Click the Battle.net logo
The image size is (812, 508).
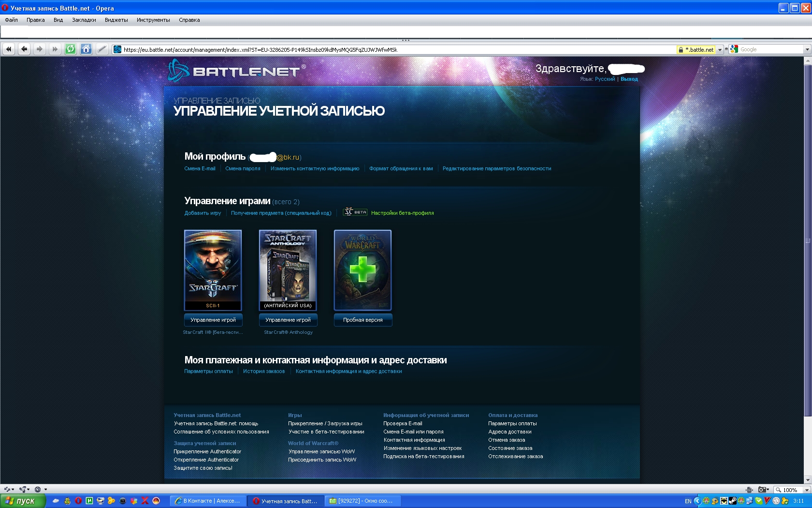pyautogui.click(x=236, y=71)
